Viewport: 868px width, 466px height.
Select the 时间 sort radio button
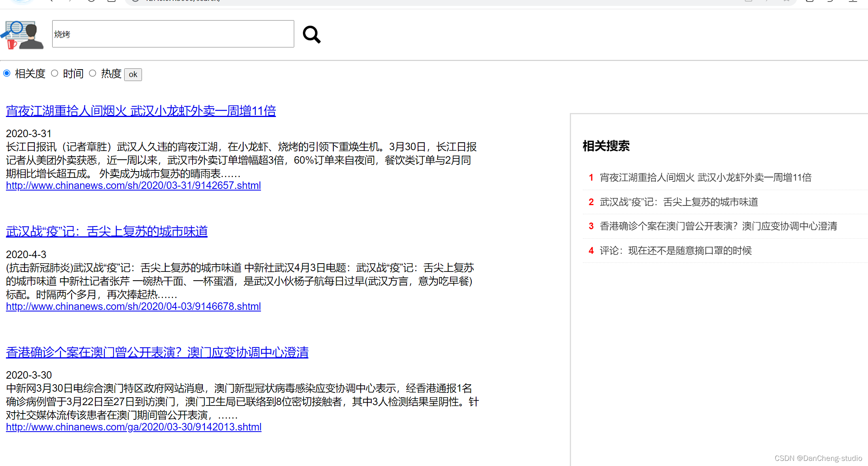pos(55,74)
